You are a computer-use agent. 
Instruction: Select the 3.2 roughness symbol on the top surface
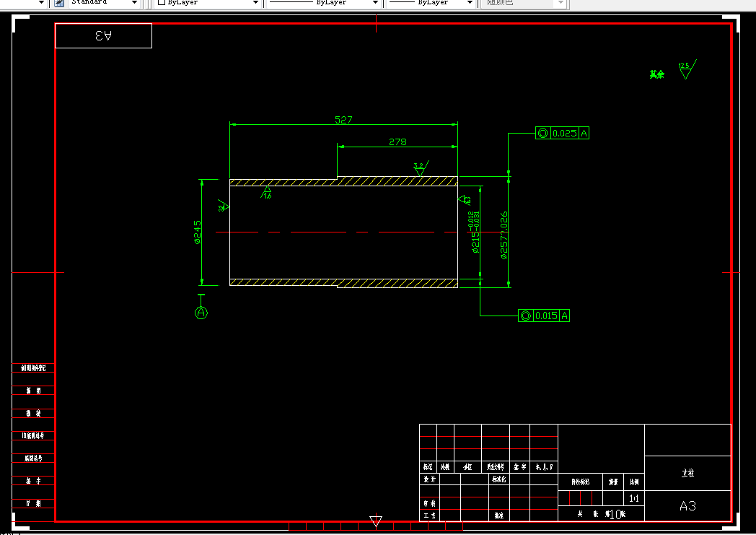click(x=421, y=168)
